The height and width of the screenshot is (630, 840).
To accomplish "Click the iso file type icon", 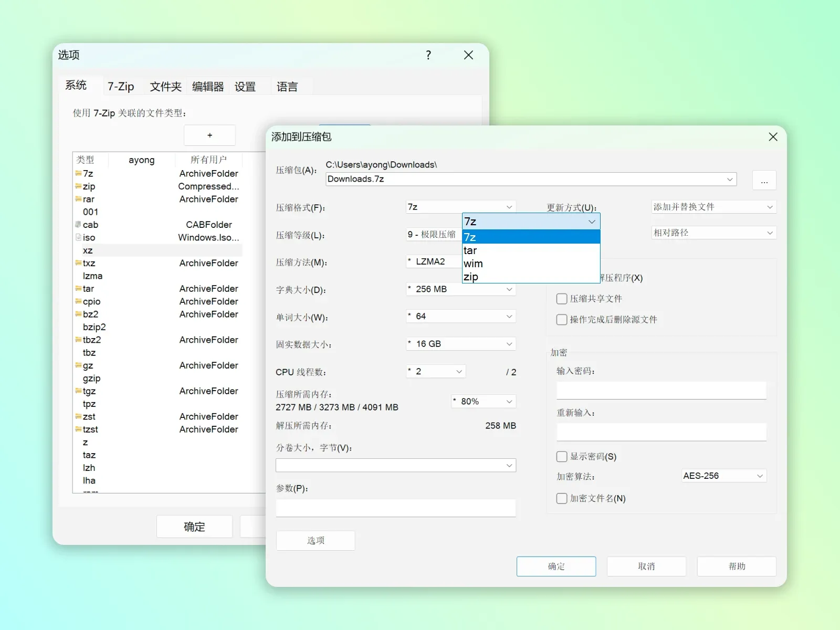I will pyautogui.click(x=78, y=237).
